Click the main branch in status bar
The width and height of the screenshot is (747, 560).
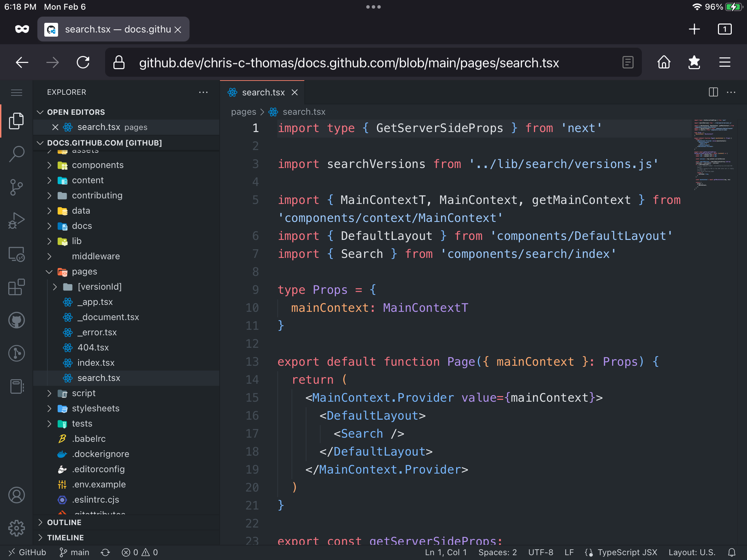point(74,552)
